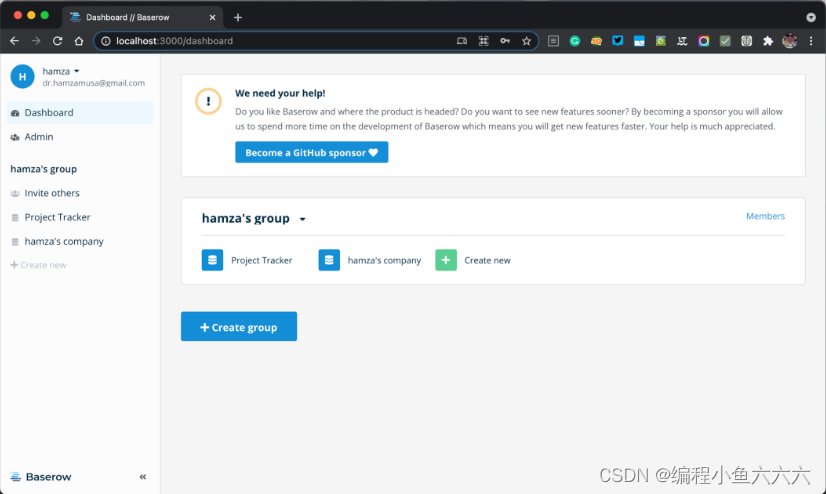Open the Grammarly extension icon
Image resolution: width=826 pixels, height=494 pixels.
click(575, 41)
